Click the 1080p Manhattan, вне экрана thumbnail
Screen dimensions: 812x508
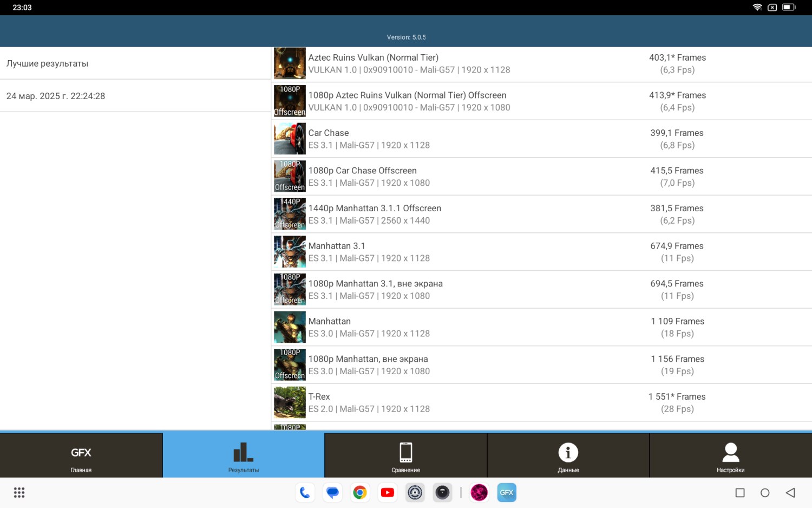(x=290, y=364)
